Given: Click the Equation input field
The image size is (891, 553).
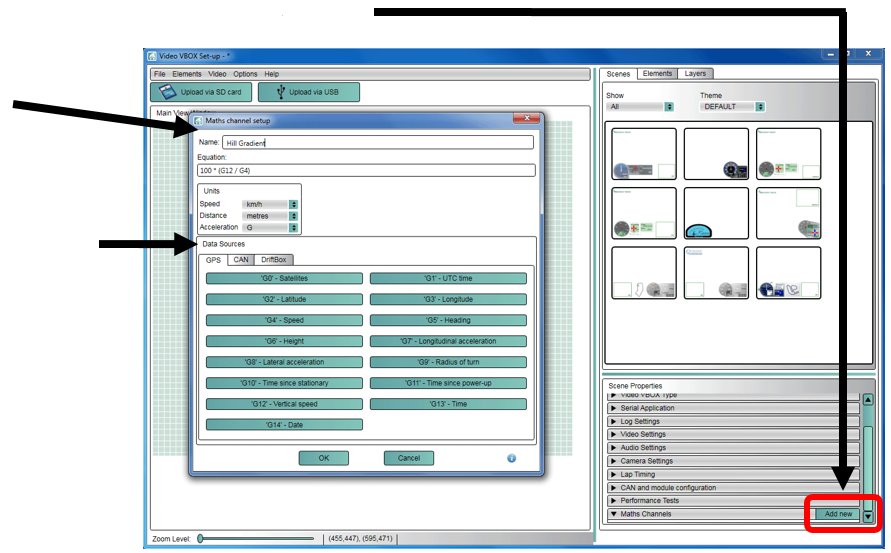Looking at the screenshot, I should 366,171.
